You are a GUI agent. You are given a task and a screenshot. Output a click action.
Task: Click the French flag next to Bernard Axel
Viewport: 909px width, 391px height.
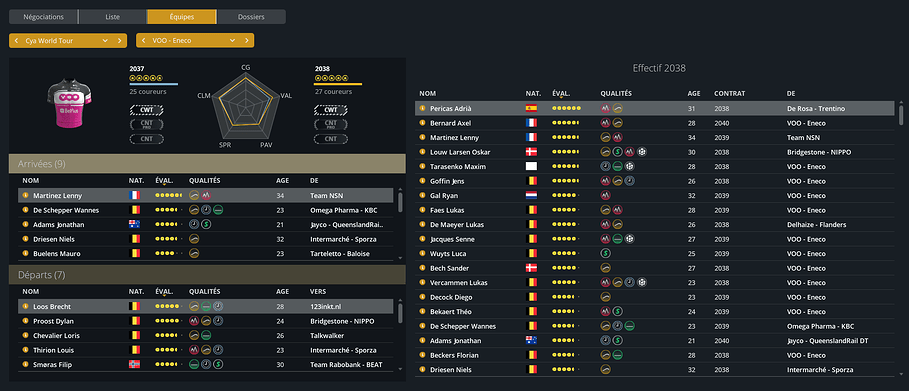coord(531,123)
